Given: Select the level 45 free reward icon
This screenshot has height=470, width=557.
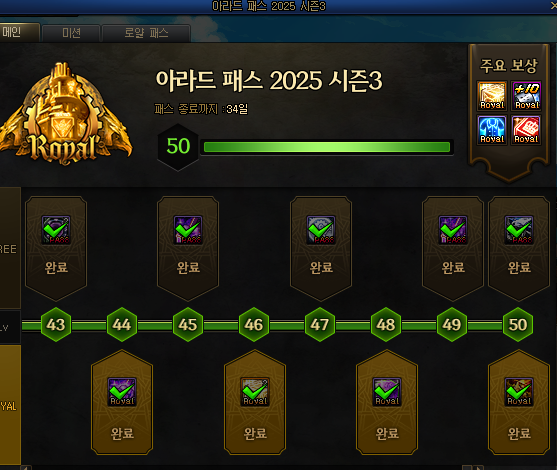Looking at the screenshot, I should 188,230.
